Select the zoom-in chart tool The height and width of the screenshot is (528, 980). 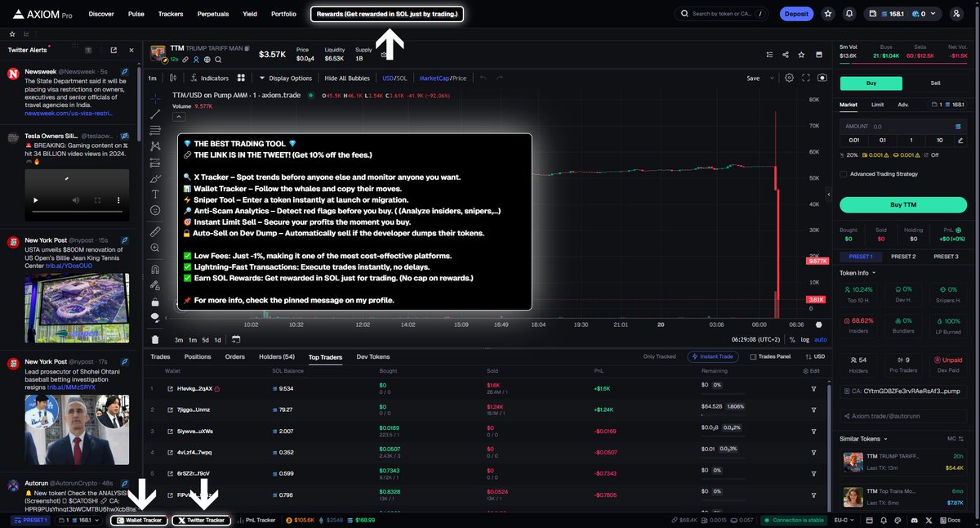(x=155, y=248)
